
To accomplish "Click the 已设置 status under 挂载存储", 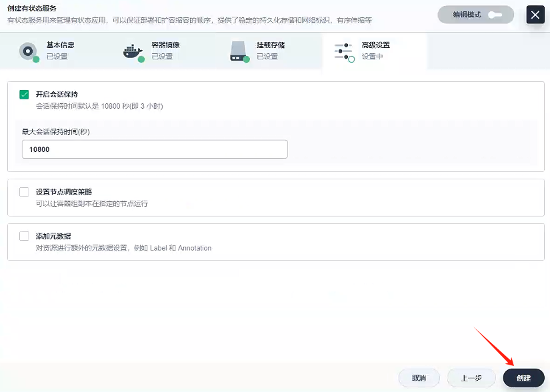I will [x=267, y=57].
